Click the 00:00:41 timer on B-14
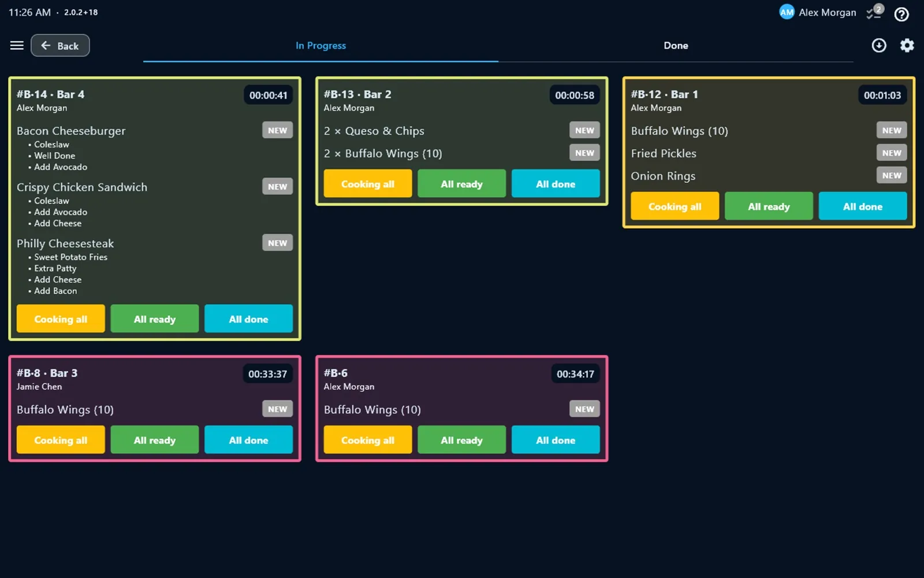This screenshot has height=578, width=924. (x=268, y=95)
